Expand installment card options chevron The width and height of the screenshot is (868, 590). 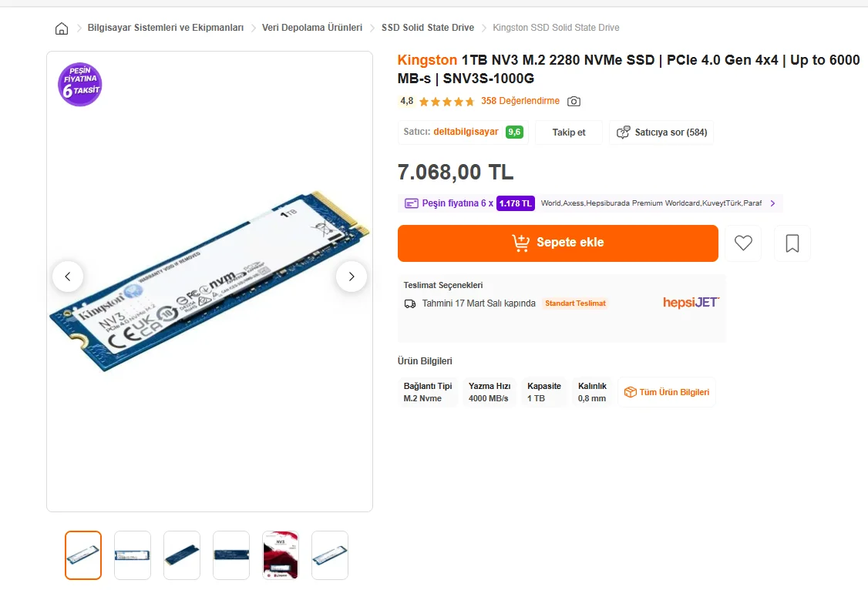pos(772,203)
